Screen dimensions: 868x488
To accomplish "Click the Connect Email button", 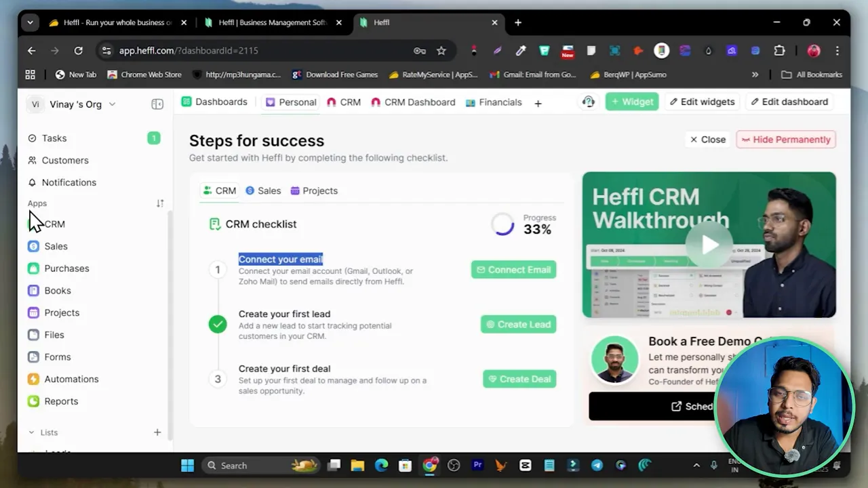I will tap(513, 269).
